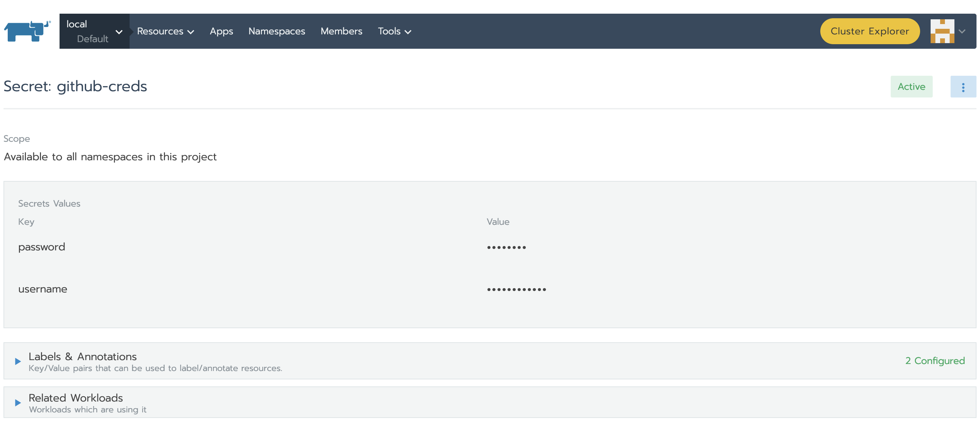The height and width of the screenshot is (425, 980).
Task: Click the three-dot options menu icon
Action: (962, 87)
